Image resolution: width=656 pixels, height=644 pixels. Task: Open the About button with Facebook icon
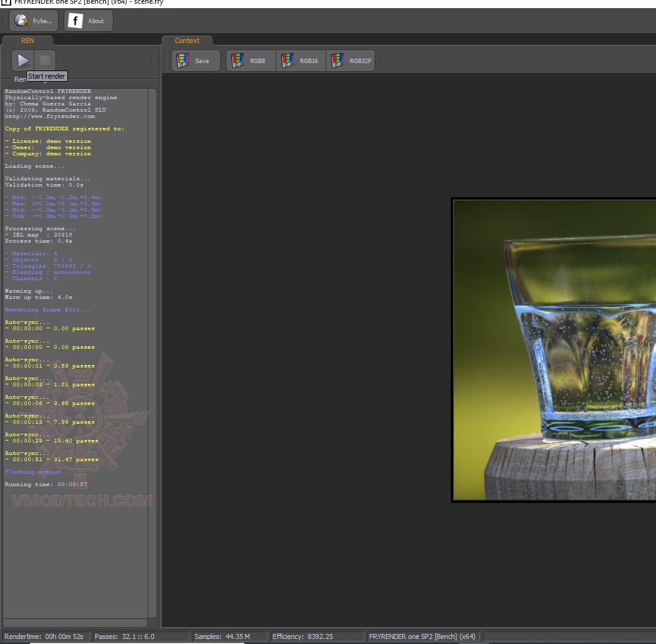point(89,21)
